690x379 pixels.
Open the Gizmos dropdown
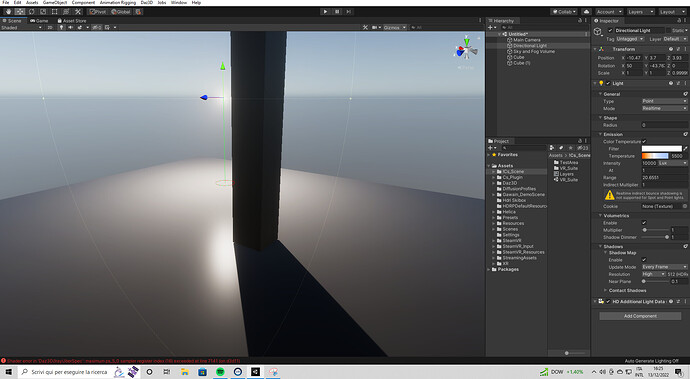394,27
